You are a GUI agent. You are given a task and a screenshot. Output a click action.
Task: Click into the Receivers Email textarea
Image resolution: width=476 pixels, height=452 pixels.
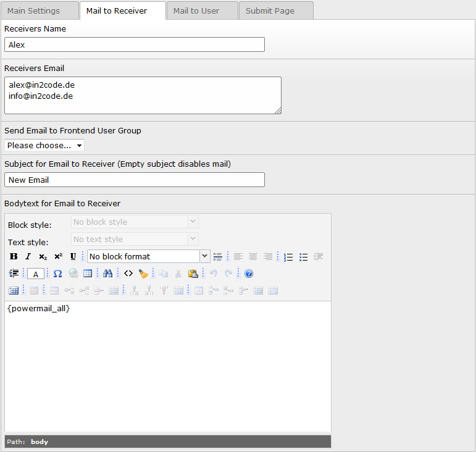[x=143, y=95]
